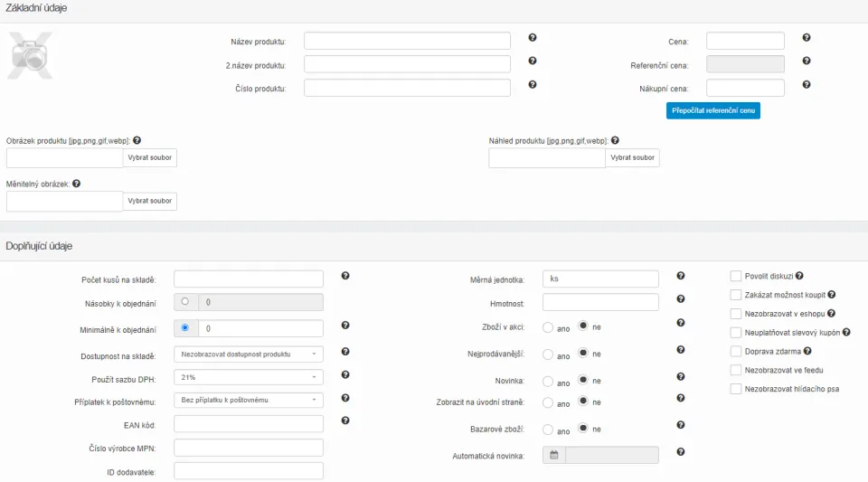Image resolution: width=868 pixels, height=482 pixels.
Task: Click the Hmotnost input field
Action: click(600, 302)
